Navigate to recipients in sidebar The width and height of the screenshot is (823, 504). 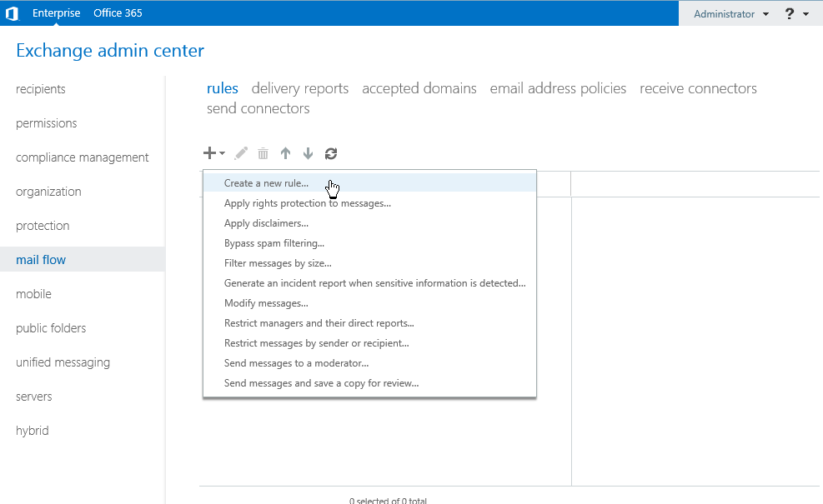coord(40,89)
